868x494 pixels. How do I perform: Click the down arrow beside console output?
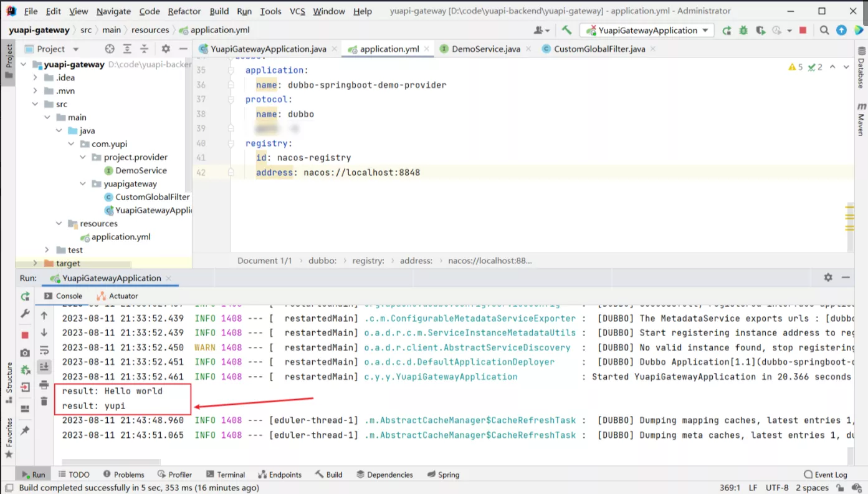click(x=44, y=332)
